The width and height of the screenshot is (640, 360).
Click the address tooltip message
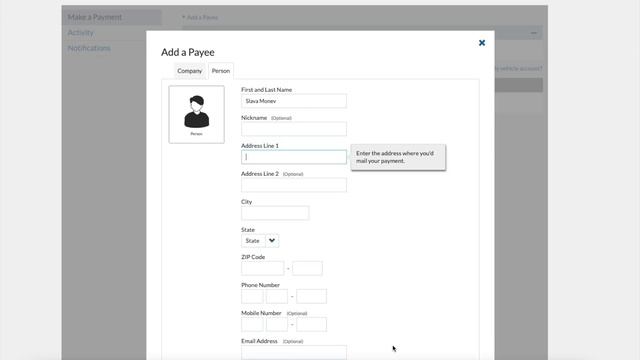[x=398, y=157]
